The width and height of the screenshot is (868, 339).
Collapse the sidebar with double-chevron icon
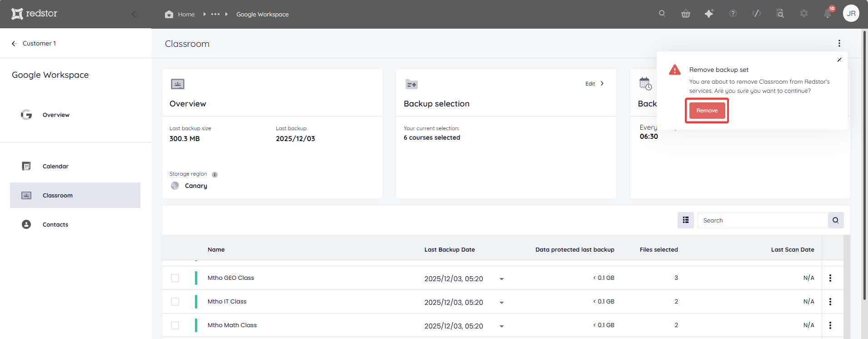pos(135,14)
